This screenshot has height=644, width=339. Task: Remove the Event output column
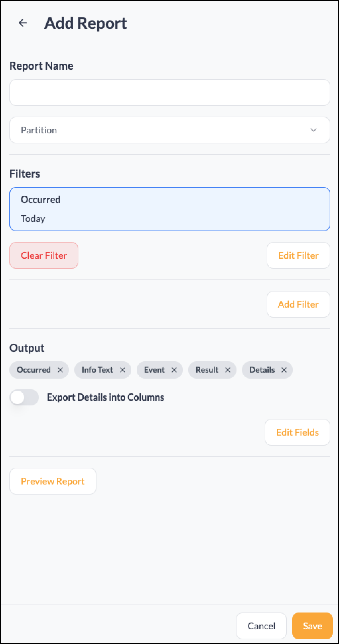pyautogui.click(x=175, y=370)
